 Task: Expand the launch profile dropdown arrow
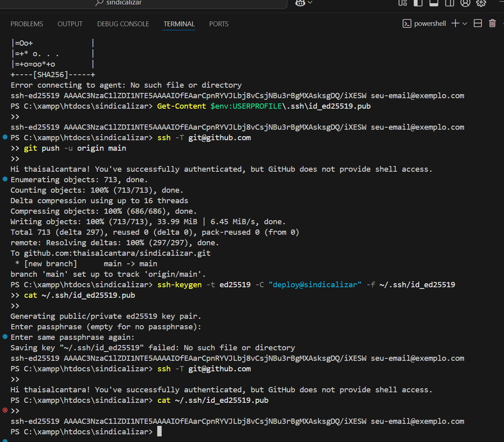coord(465,23)
